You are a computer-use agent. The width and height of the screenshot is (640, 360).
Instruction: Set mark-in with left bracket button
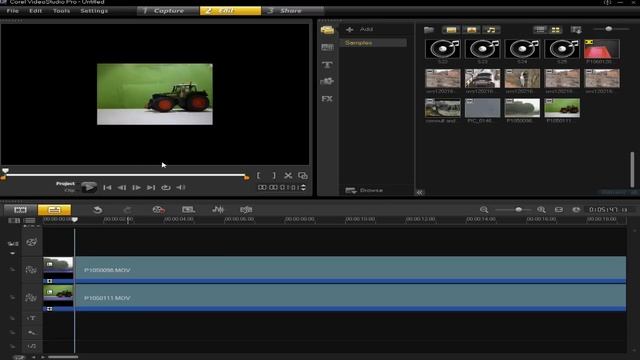(x=258, y=176)
